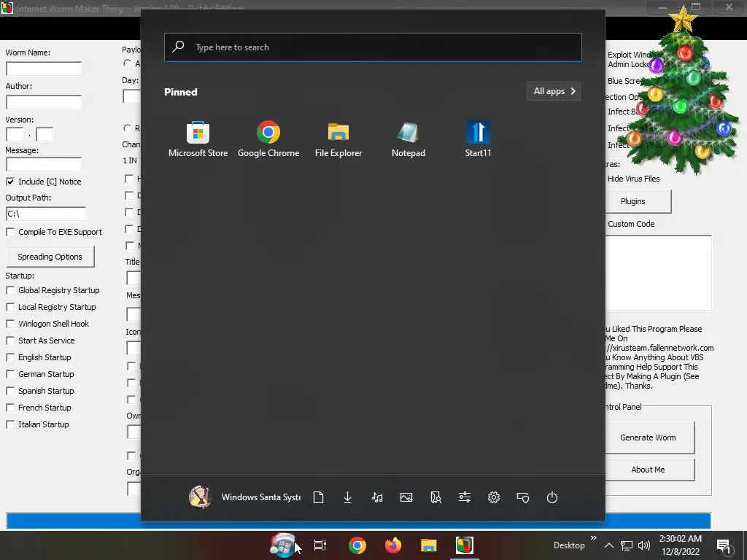Click the taskbar clock showing 2:30:02 AM
Screen dimensions: 747x560
click(681, 545)
